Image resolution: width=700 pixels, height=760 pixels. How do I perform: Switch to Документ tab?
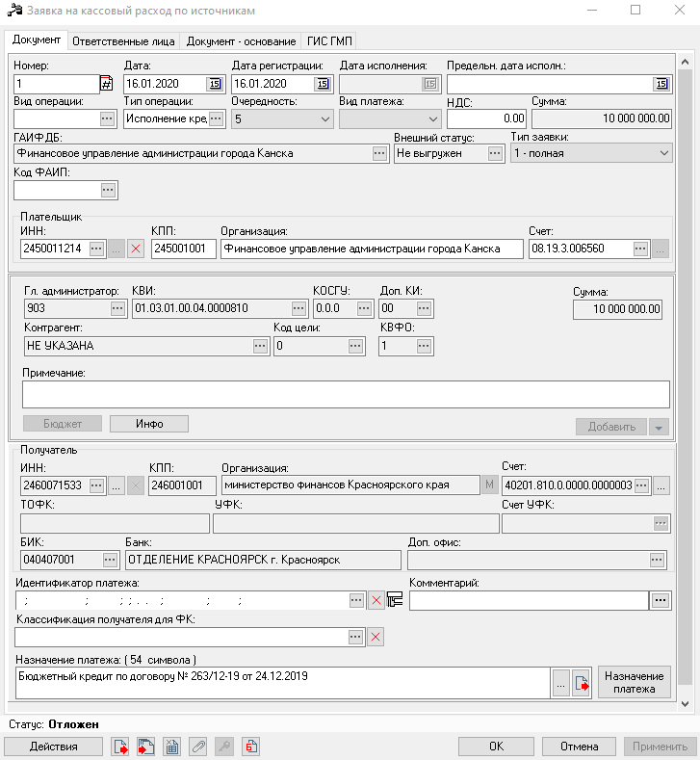(37, 39)
